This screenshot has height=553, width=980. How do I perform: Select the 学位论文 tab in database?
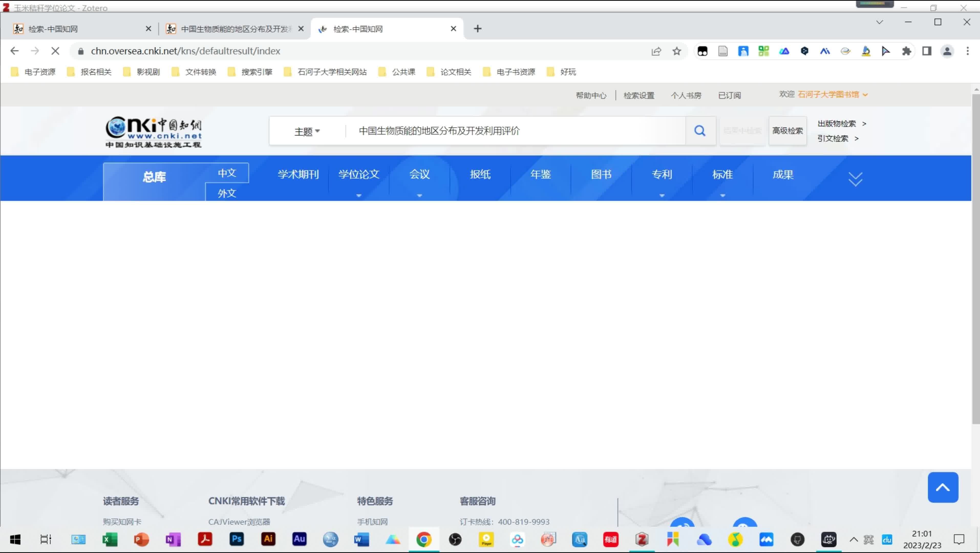(x=358, y=174)
